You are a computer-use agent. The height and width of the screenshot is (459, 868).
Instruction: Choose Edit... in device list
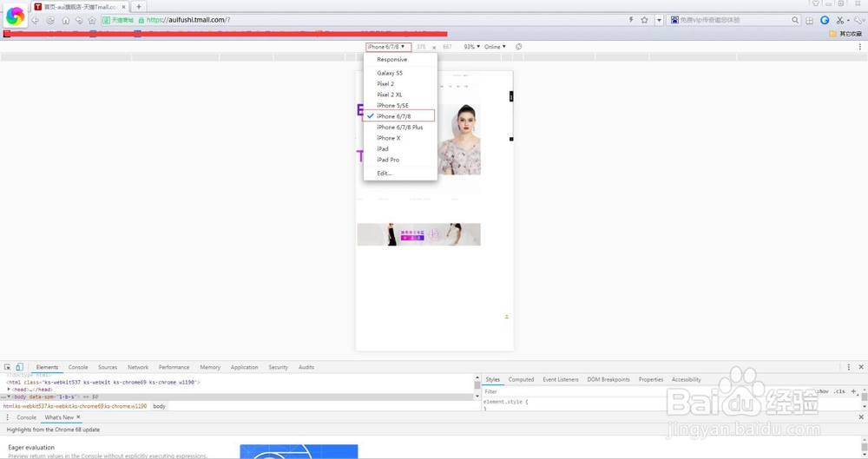385,174
